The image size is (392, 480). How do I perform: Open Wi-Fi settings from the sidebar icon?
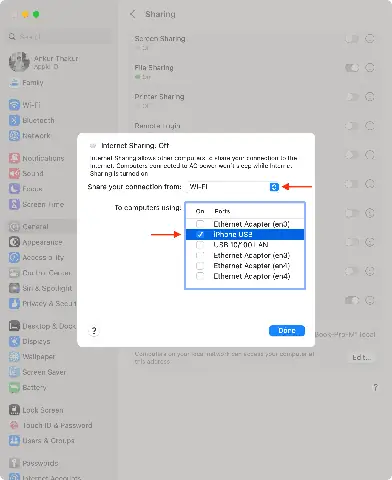14,105
